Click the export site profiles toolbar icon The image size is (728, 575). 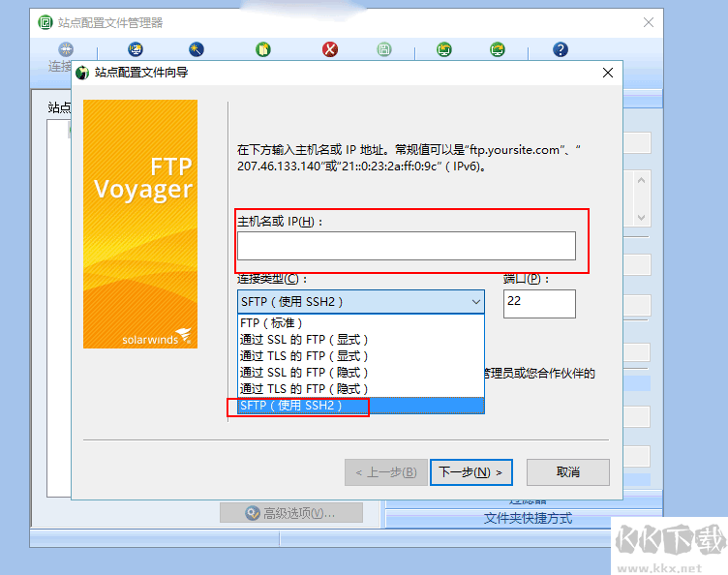pos(498,49)
